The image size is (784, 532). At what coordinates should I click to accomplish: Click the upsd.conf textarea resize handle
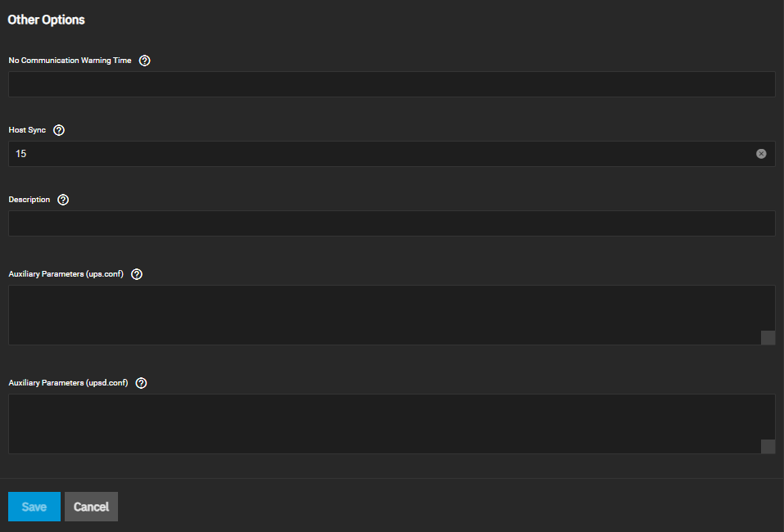pyautogui.click(x=768, y=446)
